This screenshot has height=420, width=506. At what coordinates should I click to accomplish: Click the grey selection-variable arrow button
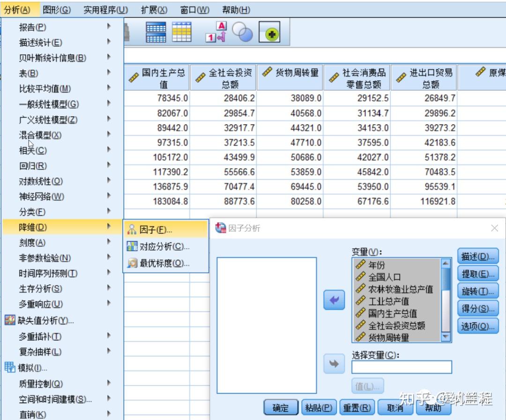334,363
